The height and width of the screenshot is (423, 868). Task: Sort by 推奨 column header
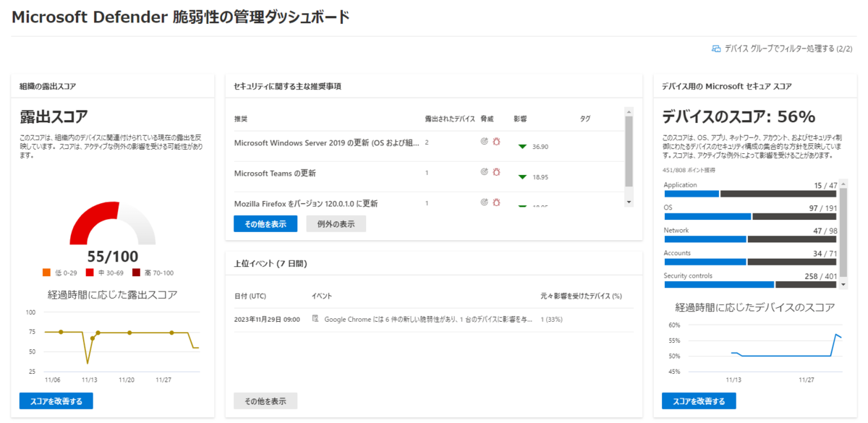pos(241,119)
